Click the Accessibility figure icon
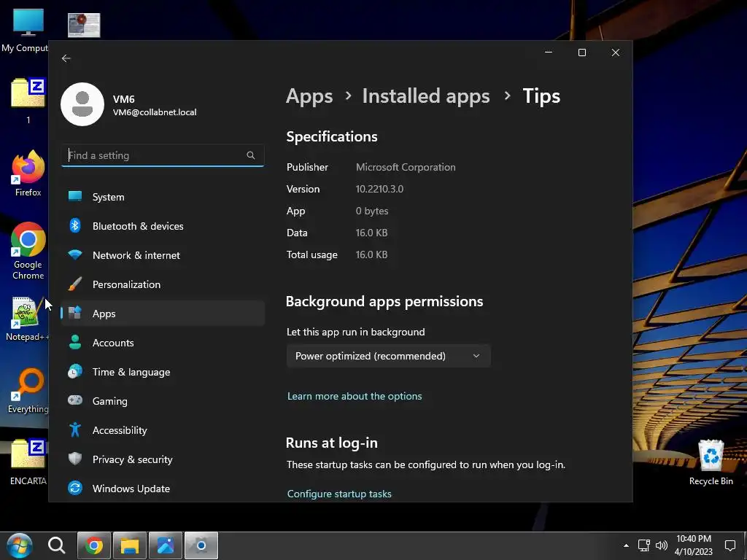This screenshot has width=747, height=560. click(75, 430)
